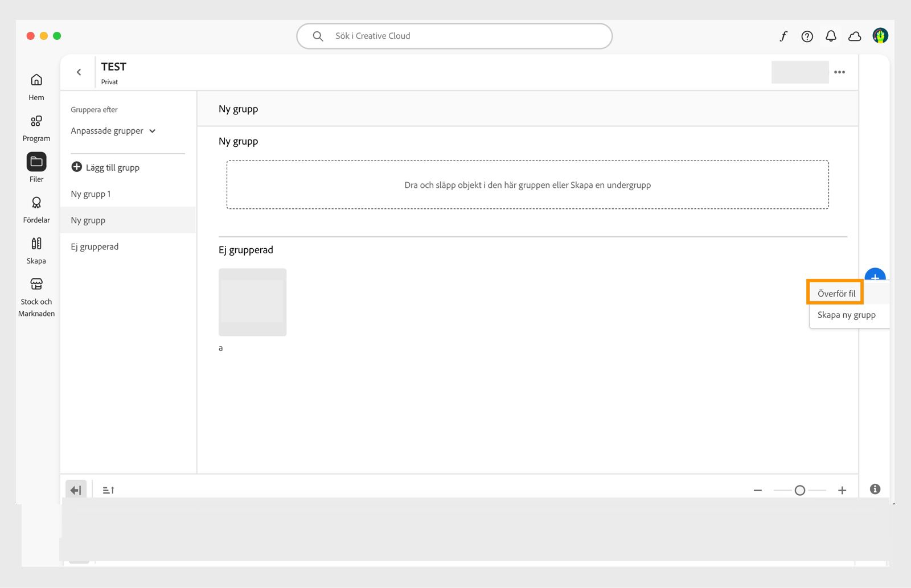Click the Sök i Creative Cloud search field

(x=454, y=36)
